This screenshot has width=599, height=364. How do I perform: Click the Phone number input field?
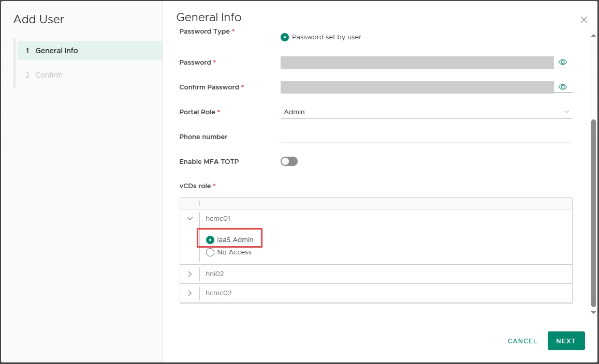pos(426,136)
